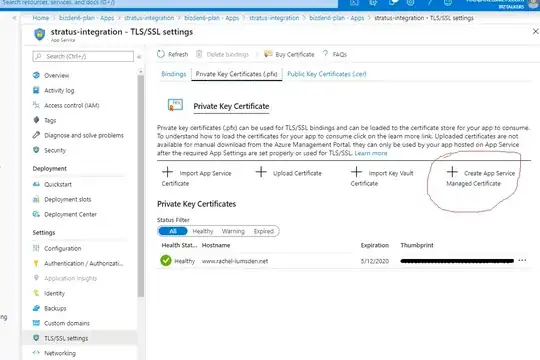Open ellipsis menu for www.rachel-lumsden.net certificate
Screen dimensions: 540x360
(x=522, y=260)
